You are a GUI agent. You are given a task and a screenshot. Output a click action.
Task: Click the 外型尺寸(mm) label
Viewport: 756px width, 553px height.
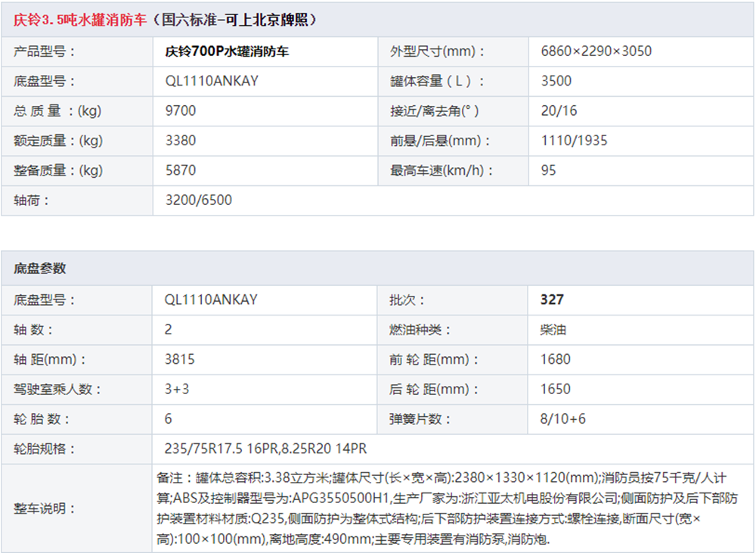tap(437, 51)
